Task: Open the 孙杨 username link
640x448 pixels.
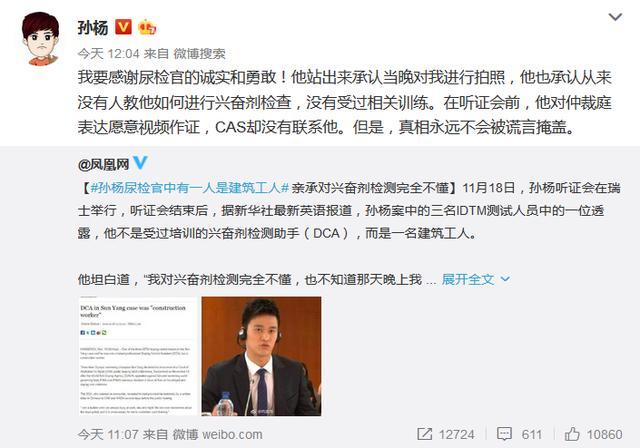Action: click(93, 27)
